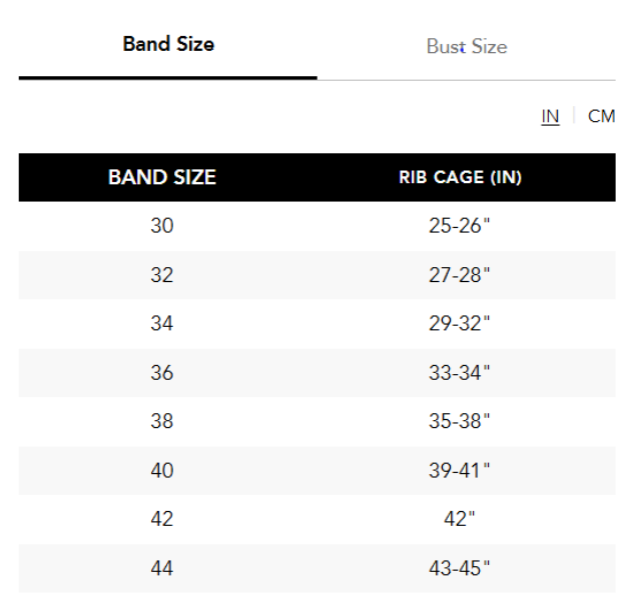Select band size 32 cell

point(162,275)
